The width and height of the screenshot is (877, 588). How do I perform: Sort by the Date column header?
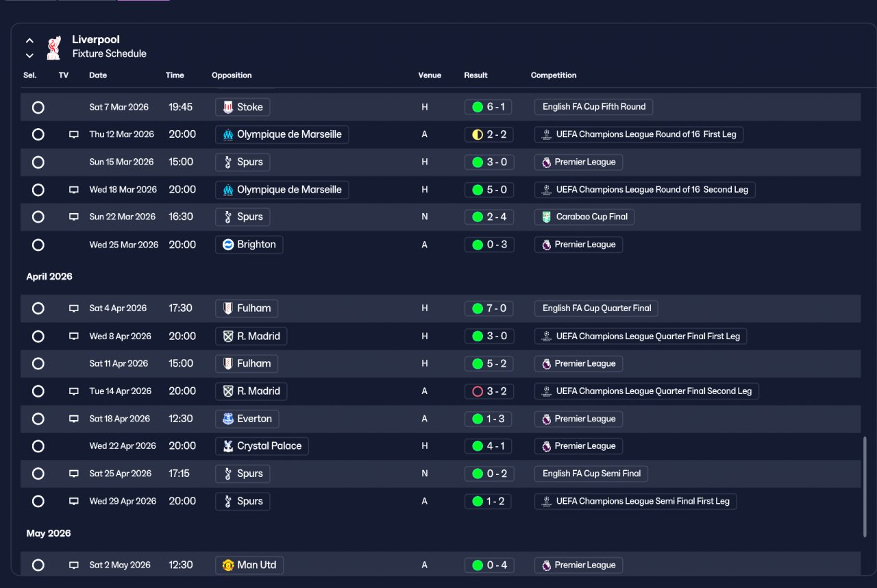[98, 75]
